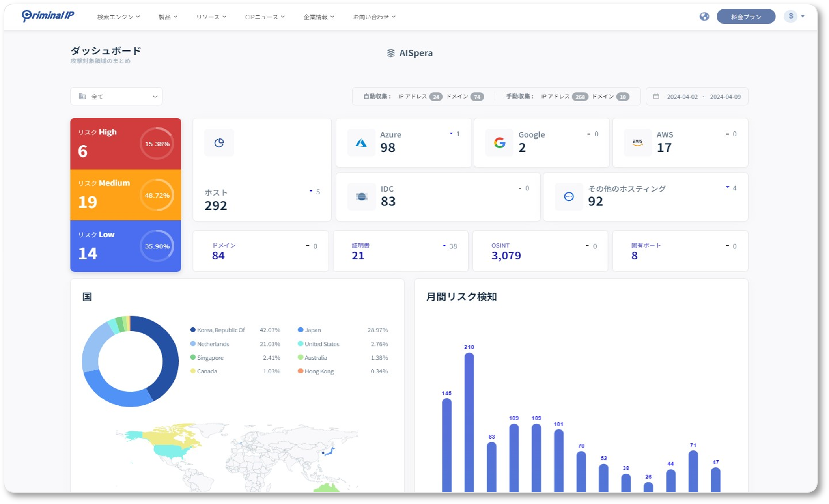Screen dimensions: 829x504
Task: Click the hosts pie chart icon
Action: (x=219, y=143)
